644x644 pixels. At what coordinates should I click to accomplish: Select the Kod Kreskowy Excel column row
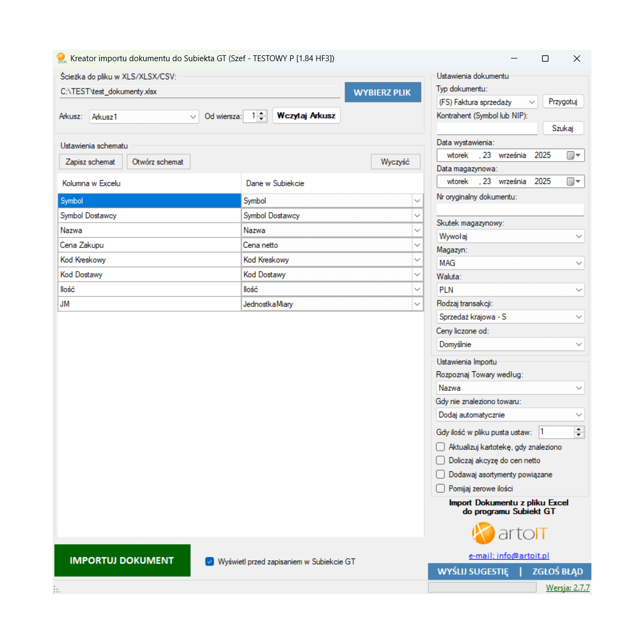click(149, 260)
